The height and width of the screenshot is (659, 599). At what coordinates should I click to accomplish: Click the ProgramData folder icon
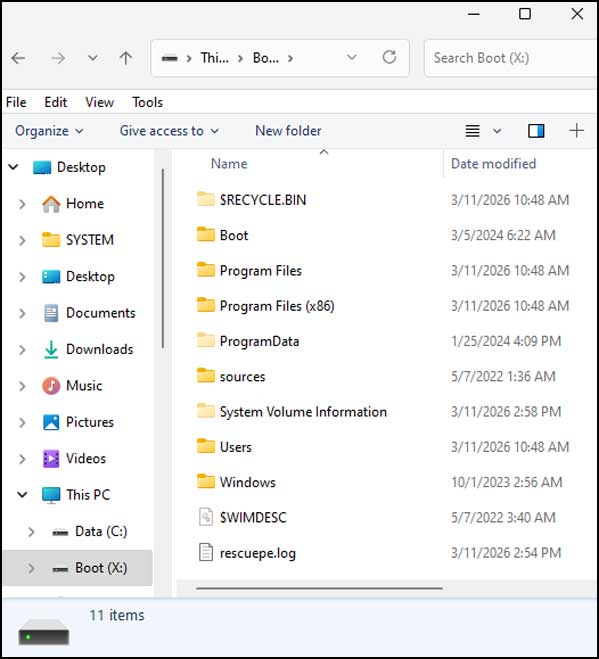point(206,340)
